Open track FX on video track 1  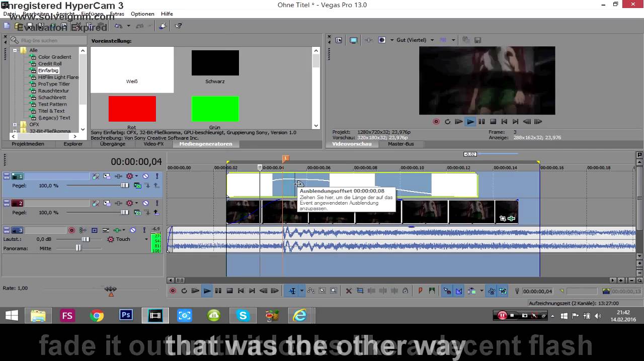[x=118, y=176]
